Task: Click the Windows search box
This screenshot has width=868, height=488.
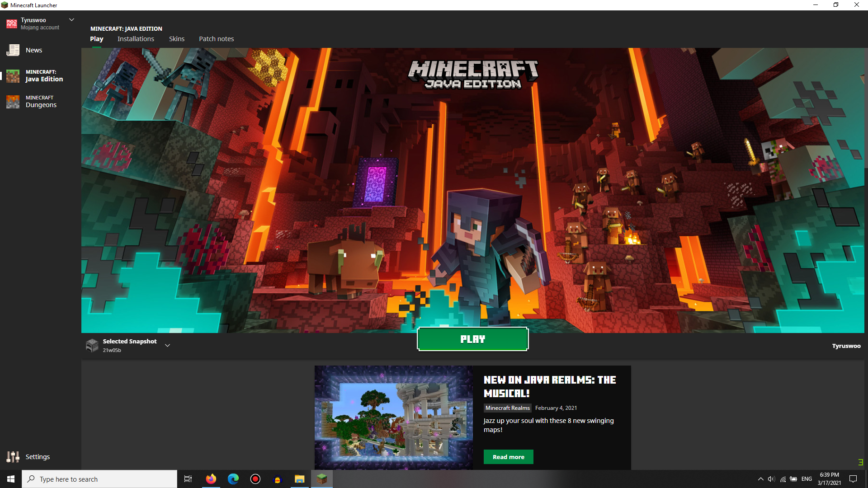Action: [x=99, y=479]
